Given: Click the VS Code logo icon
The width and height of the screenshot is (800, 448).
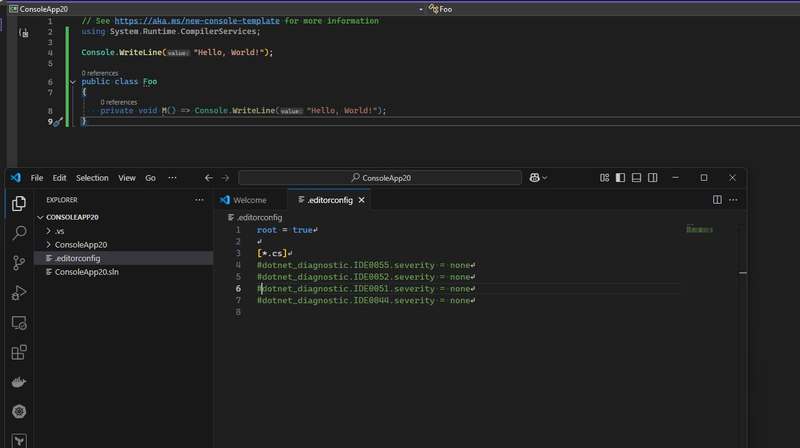Looking at the screenshot, I should pos(16,178).
